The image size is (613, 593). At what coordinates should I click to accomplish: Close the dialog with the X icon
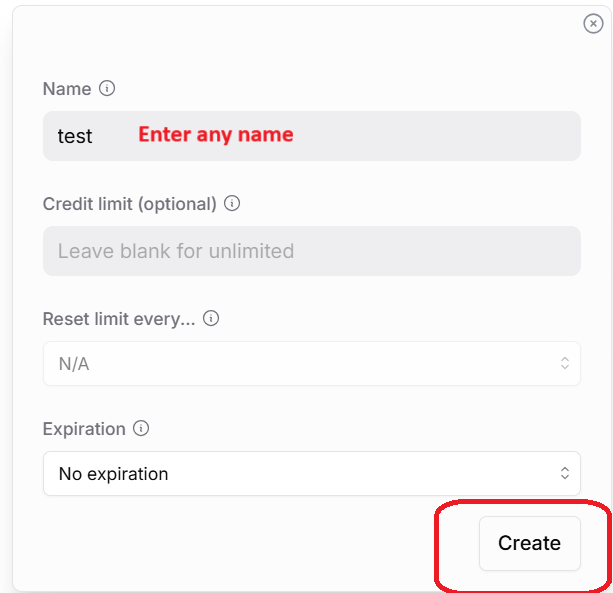point(593,24)
